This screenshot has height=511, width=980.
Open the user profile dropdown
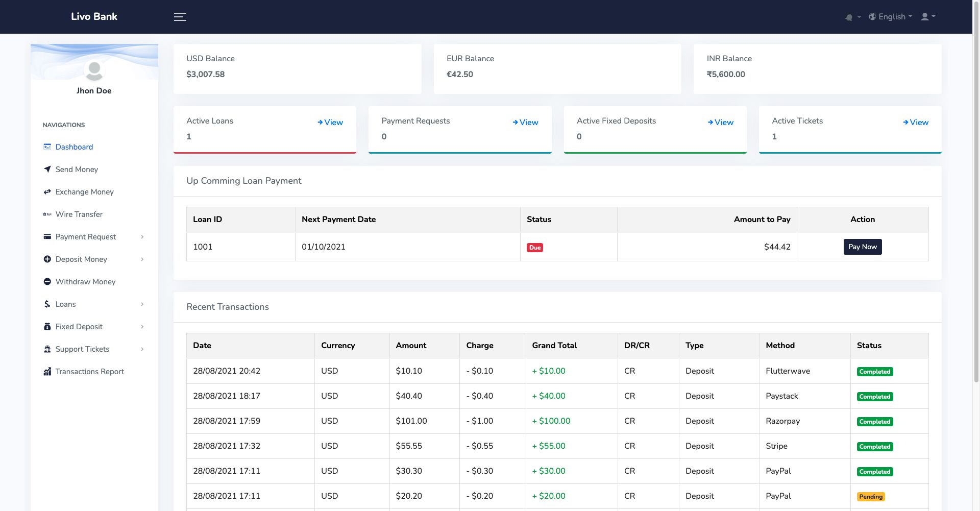[x=927, y=17]
